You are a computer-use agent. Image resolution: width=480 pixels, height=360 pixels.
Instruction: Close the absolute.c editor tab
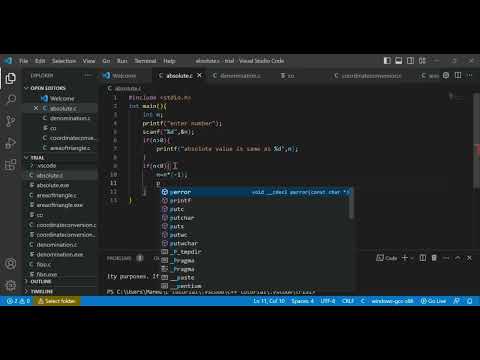tap(199, 75)
